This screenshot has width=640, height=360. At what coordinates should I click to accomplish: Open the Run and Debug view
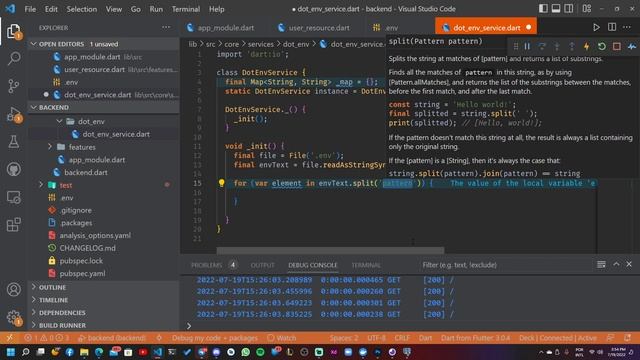[13, 114]
